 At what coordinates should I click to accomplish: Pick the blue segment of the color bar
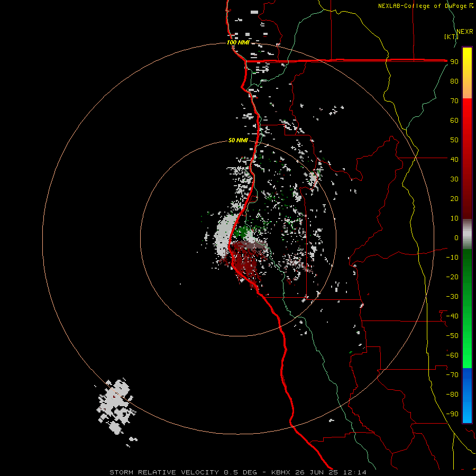(x=467, y=395)
